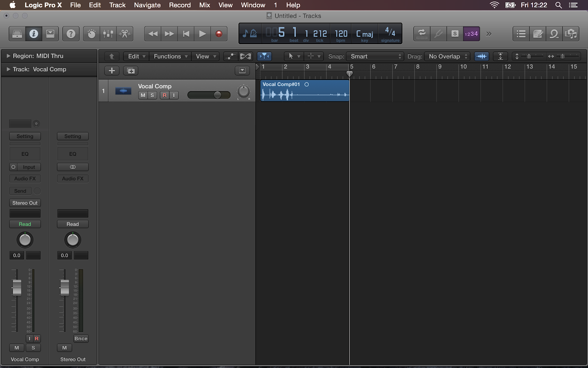
Task: Click the Stereo Out output slot
Action: click(x=25, y=203)
